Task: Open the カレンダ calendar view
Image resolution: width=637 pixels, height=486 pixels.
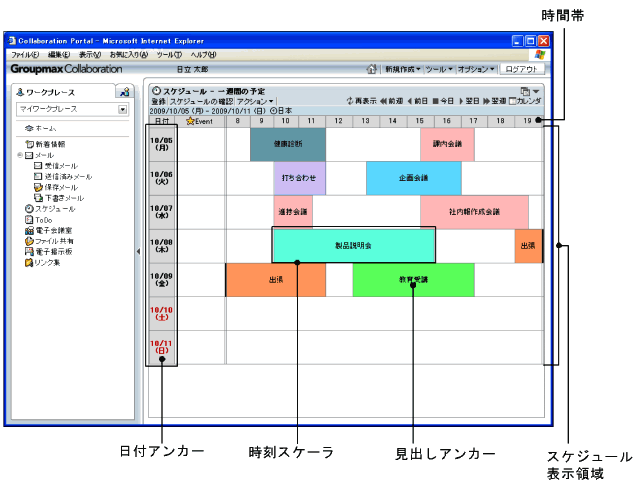Action: [x=525, y=101]
